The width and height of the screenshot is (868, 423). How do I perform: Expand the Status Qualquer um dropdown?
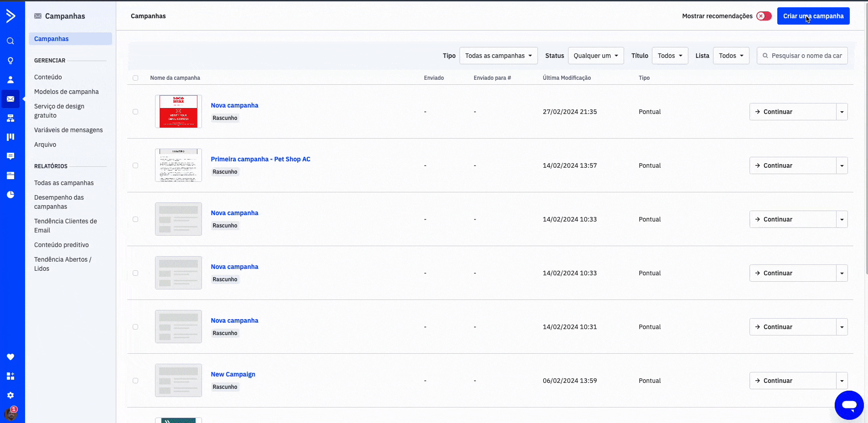(x=595, y=56)
